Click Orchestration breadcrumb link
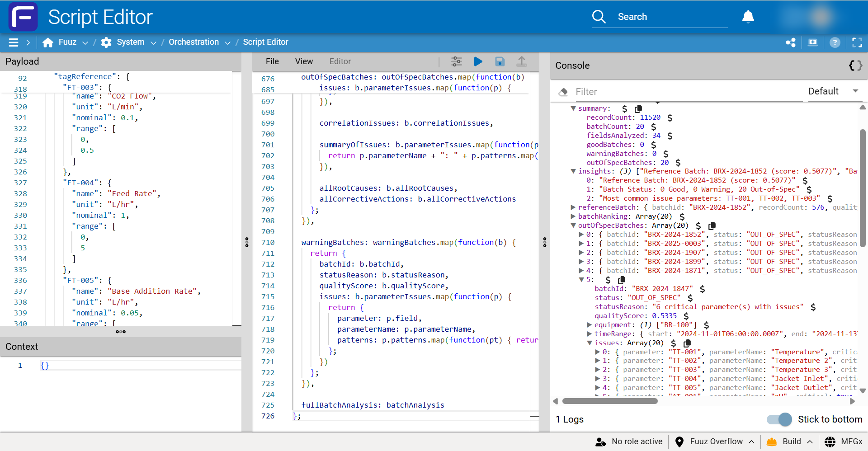Viewport: 868px width, 451px height. [x=193, y=42]
